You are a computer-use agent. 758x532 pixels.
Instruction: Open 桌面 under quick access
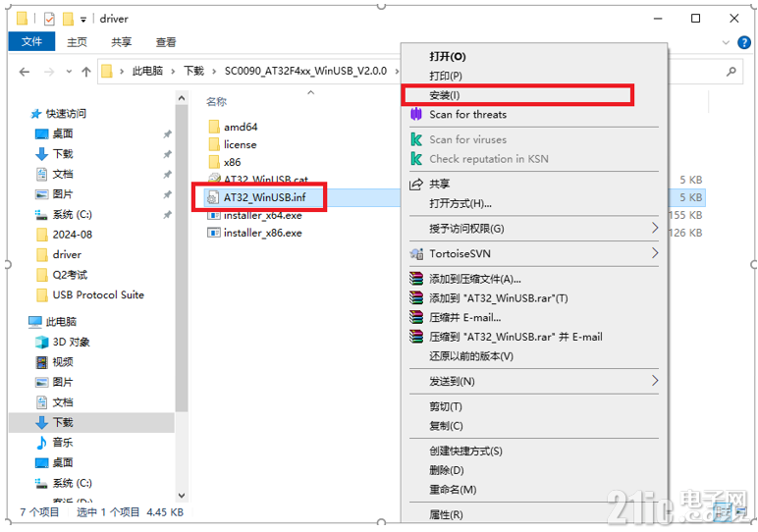pos(63,133)
